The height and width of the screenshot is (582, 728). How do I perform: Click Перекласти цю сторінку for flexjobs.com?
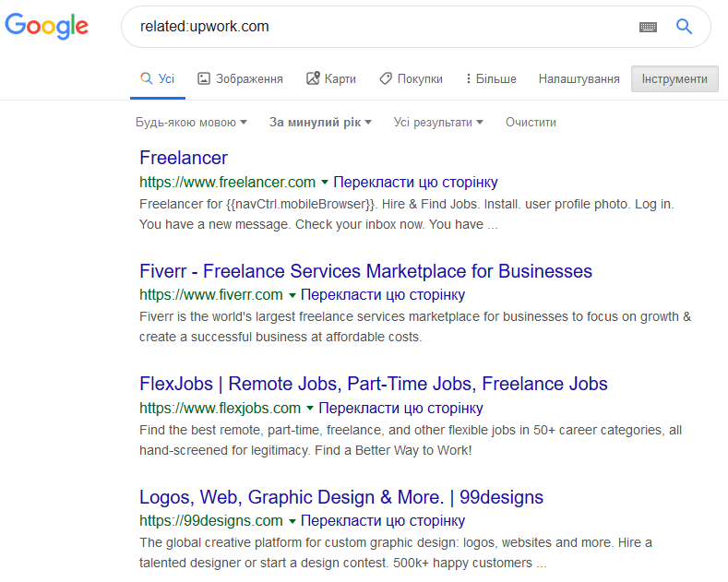click(x=400, y=408)
